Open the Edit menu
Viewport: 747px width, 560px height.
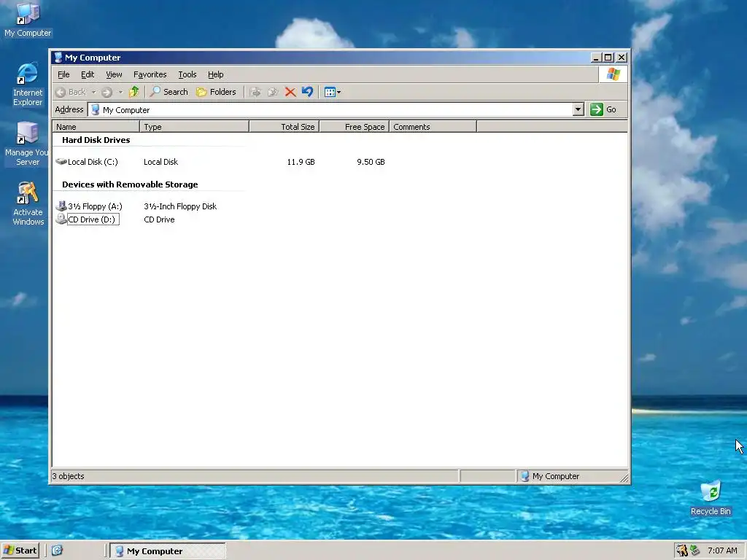pyautogui.click(x=88, y=74)
